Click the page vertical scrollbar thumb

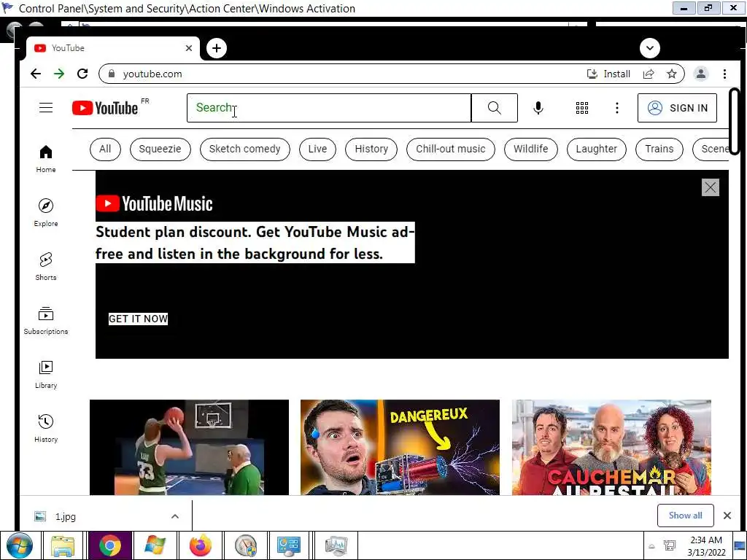tap(734, 122)
